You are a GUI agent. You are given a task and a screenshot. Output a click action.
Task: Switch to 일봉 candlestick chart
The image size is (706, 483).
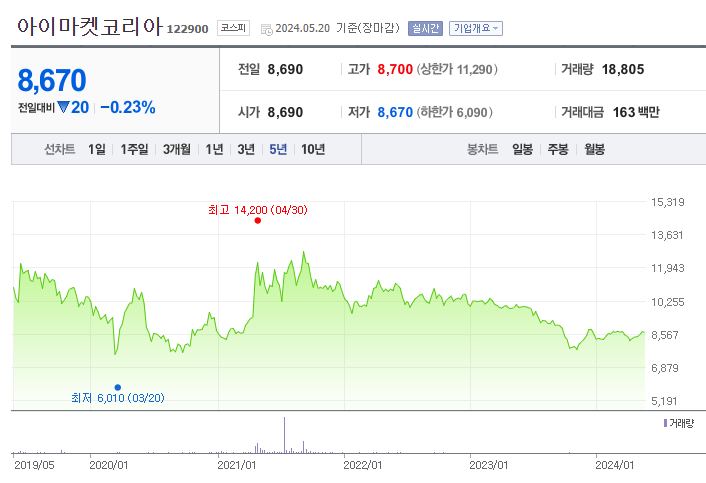point(522,149)
